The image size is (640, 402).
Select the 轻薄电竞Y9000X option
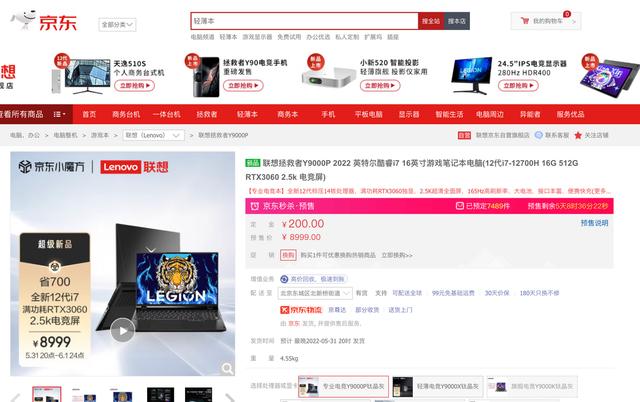pyautogui.click(x=437, y=386)
